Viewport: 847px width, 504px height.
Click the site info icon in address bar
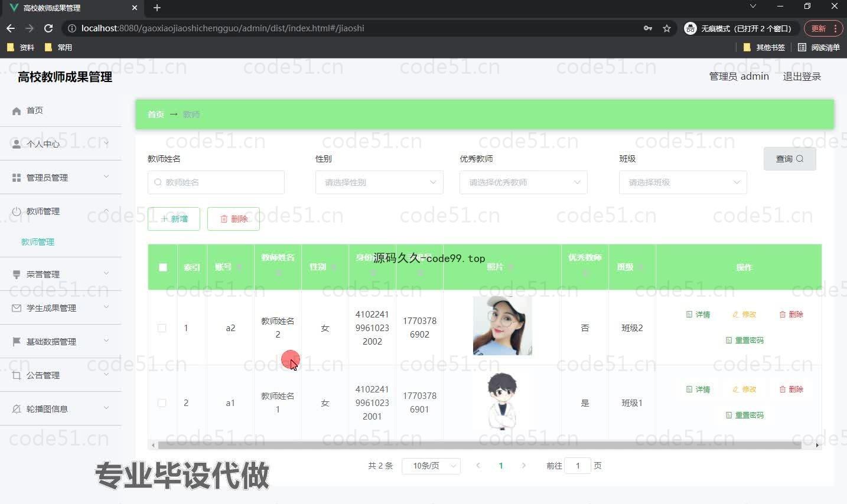[x=71, y=28]
